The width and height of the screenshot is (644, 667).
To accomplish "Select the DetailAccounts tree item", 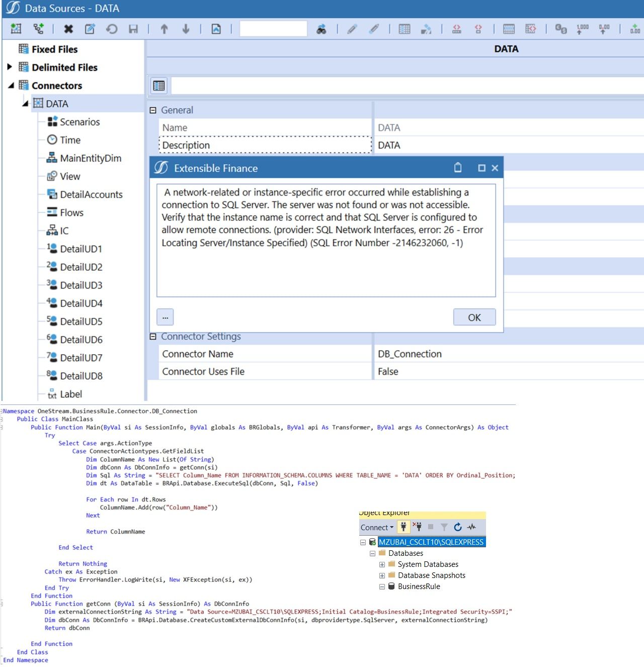I will click(91, 195).
